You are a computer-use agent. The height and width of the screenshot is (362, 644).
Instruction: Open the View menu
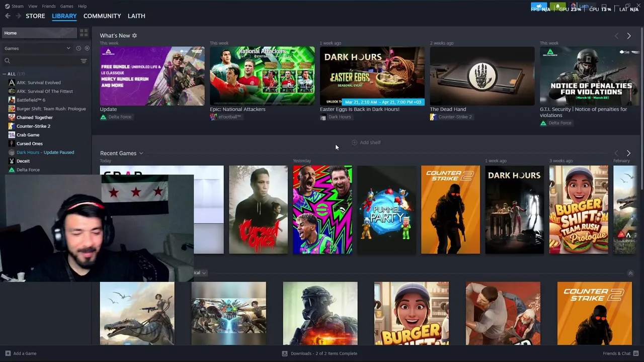coord(33,6)
